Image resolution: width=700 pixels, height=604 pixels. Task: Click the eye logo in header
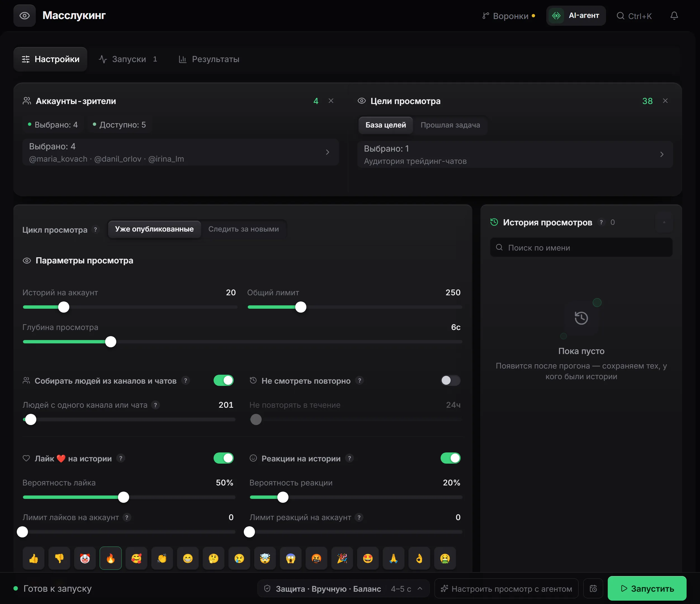click(x=25, y=16)
